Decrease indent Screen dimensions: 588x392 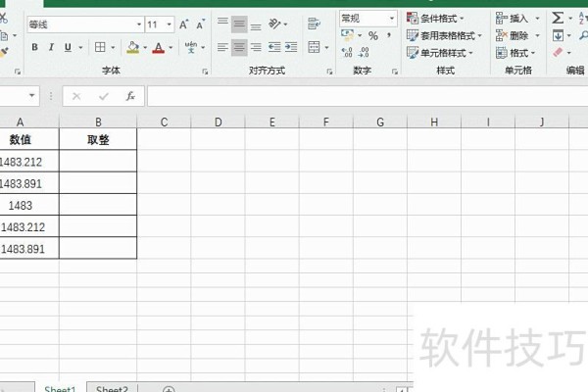coord(274,47)
